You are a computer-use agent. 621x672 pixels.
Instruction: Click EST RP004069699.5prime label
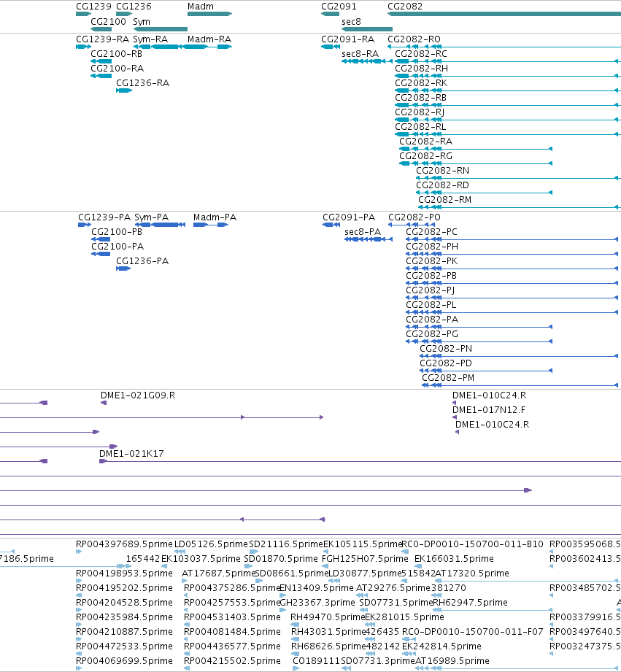tap(124, 661)
